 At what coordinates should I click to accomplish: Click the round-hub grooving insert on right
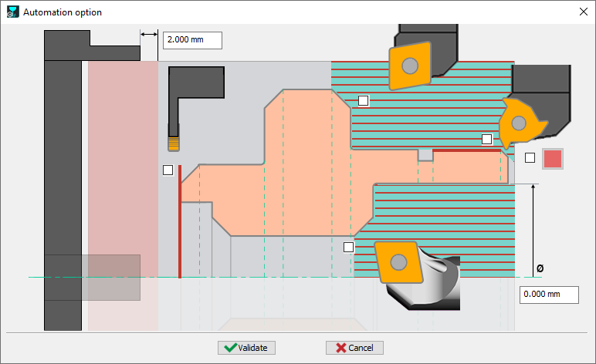click(x=519, y=123)
